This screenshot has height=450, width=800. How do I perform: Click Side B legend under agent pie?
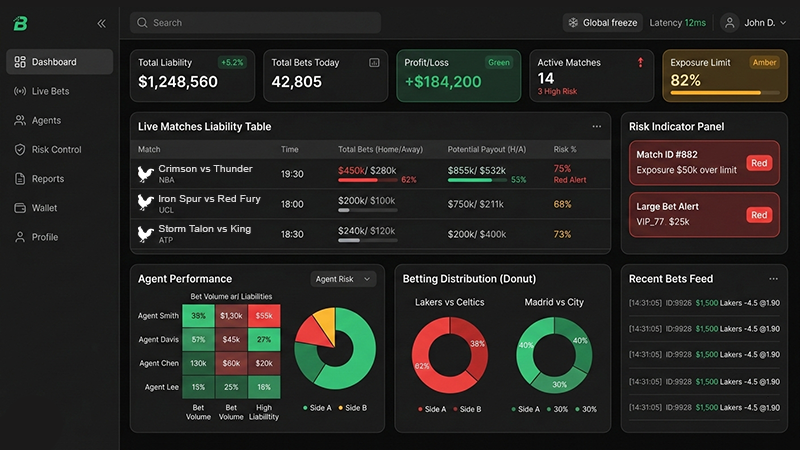coord(353,408)
